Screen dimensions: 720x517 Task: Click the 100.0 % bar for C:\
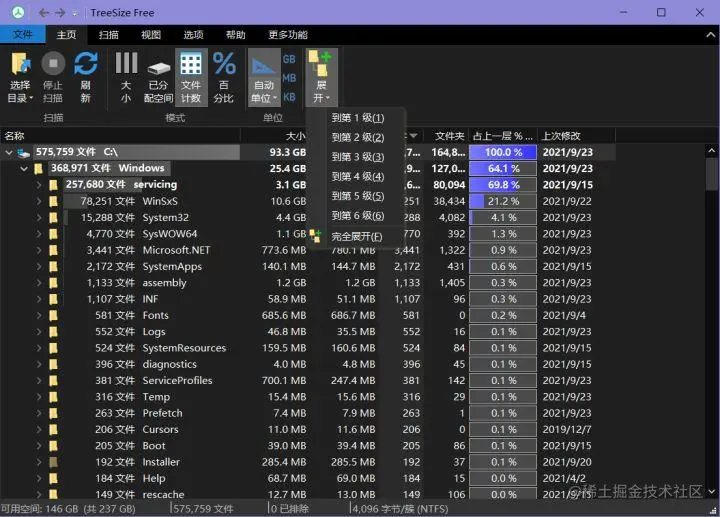coord(503,152)
